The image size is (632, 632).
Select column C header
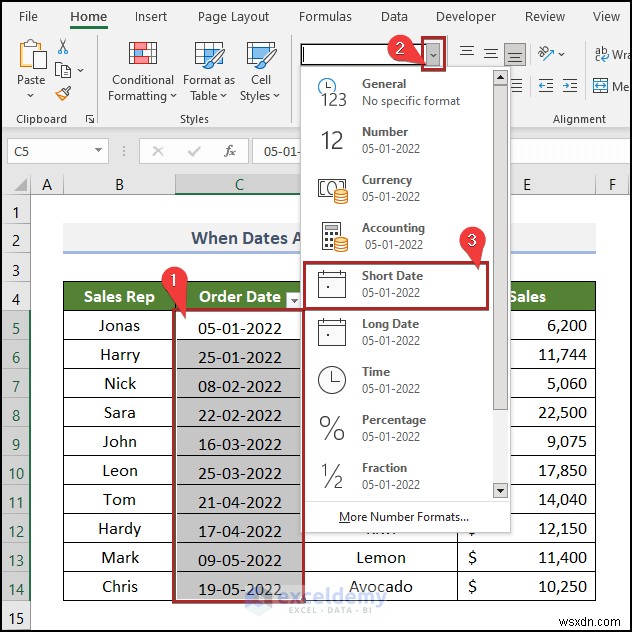239,185
